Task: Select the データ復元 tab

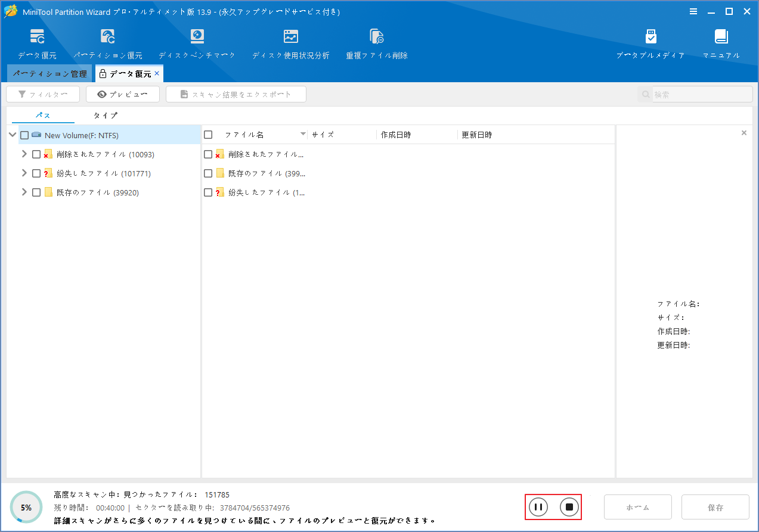Action: click(129, 74)
